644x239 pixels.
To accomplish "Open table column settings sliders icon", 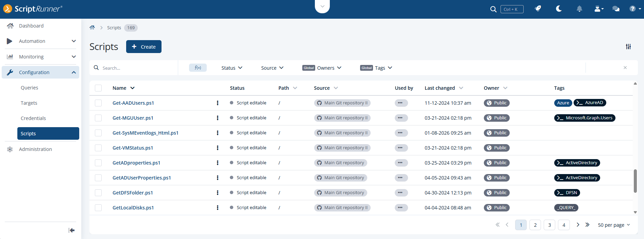I will [x=628, y=47].
